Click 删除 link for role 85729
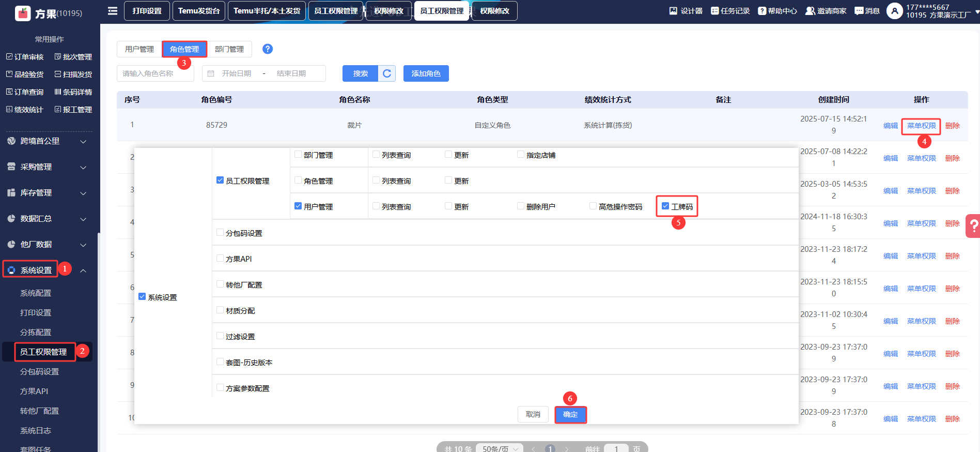980x452 pixels. point(952,126)
